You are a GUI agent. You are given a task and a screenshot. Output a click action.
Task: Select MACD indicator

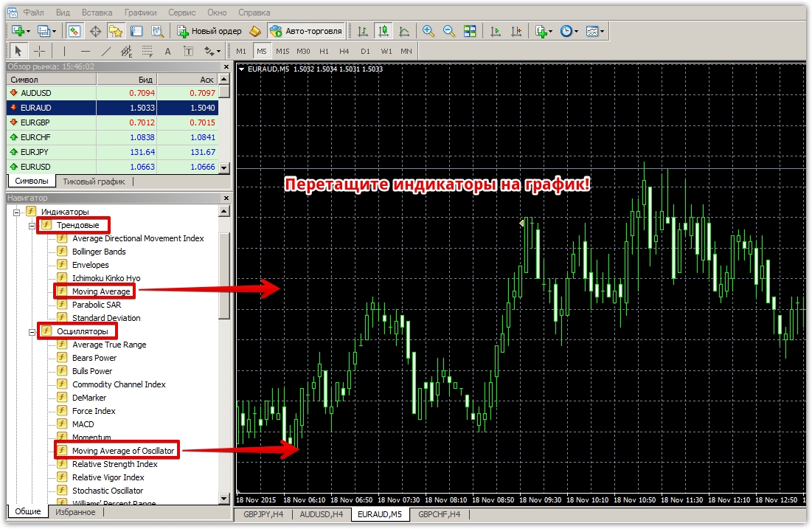(83, 424)
